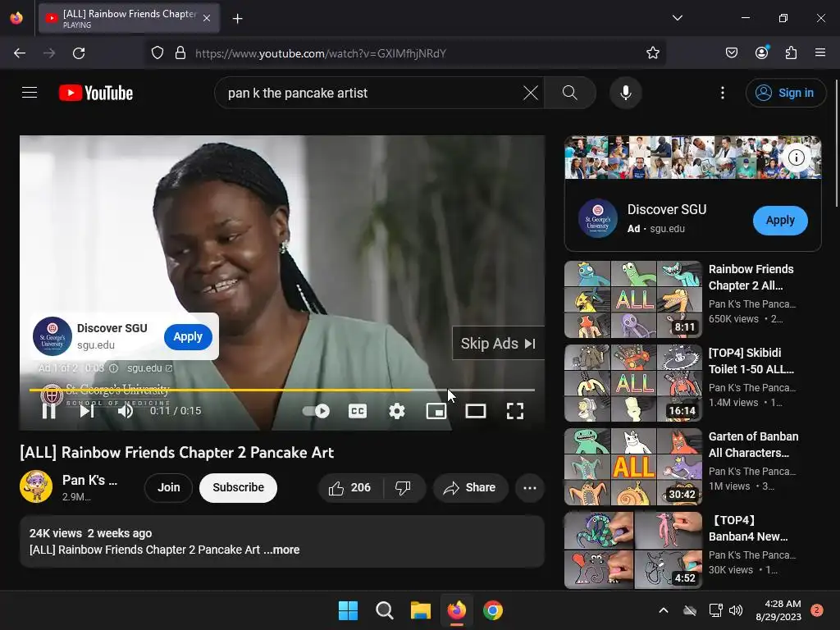Dislike the video with thumbs down
The height and width of the screenshot is (630, 840).
pos(404,488)
